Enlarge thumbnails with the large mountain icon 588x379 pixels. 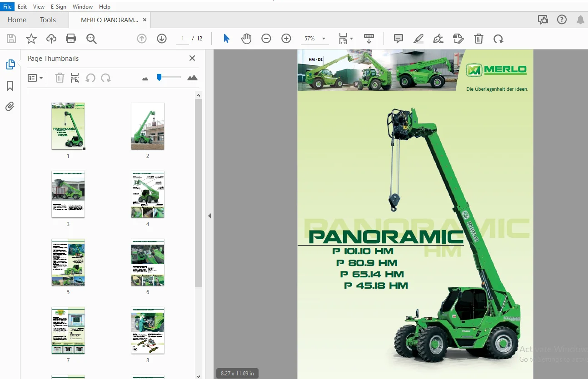193,78
